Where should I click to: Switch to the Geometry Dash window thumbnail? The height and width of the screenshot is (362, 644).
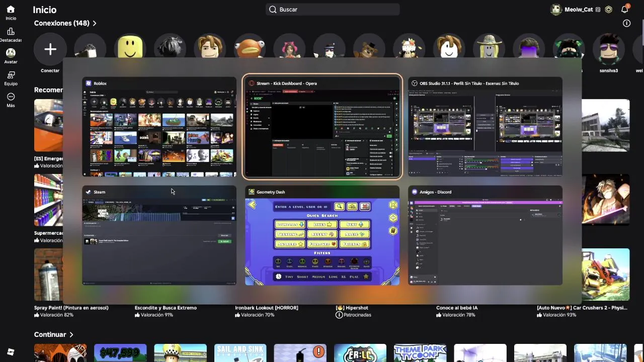[322, 236]
